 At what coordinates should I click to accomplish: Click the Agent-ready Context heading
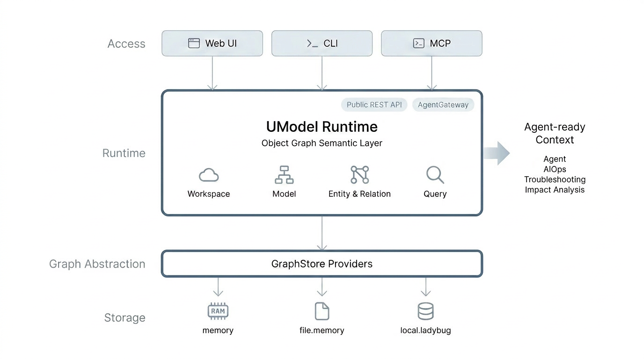click(555, 133)
